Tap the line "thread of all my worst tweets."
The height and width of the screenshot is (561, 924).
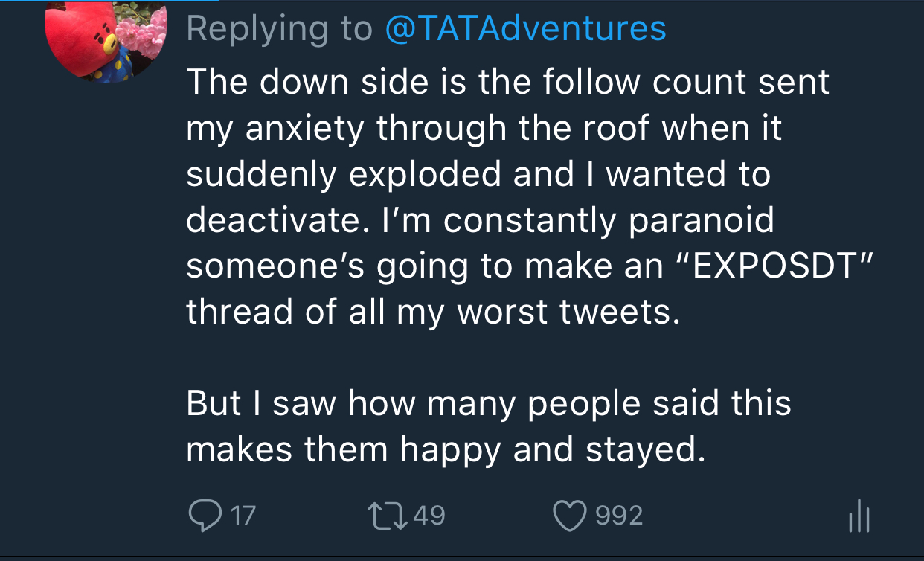(x=433, y=312)
